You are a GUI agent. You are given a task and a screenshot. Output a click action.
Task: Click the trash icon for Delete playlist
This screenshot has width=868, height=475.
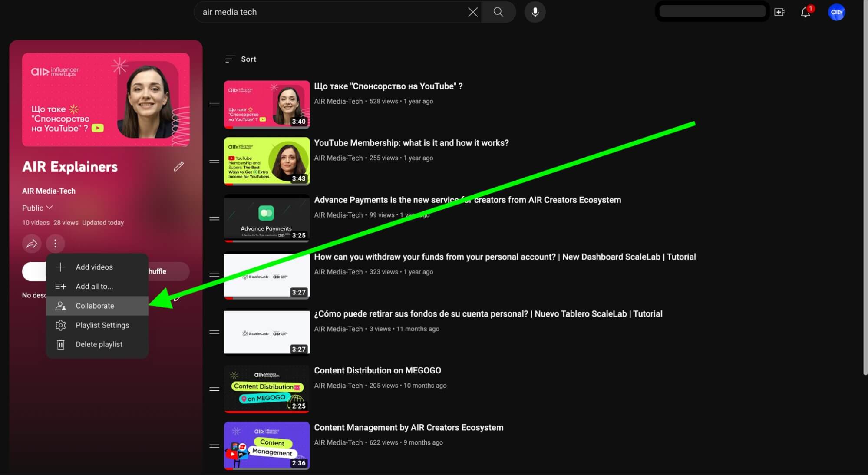(x=60, y=344)
